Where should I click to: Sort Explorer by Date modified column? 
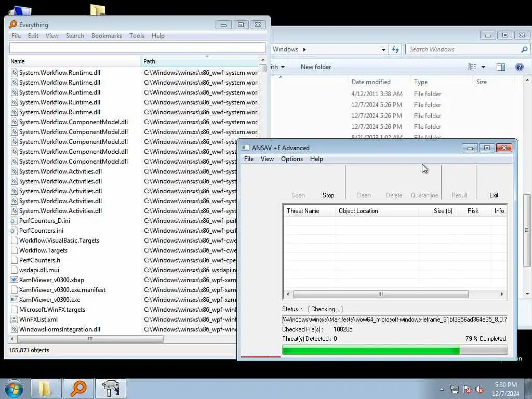coord(371,82)
